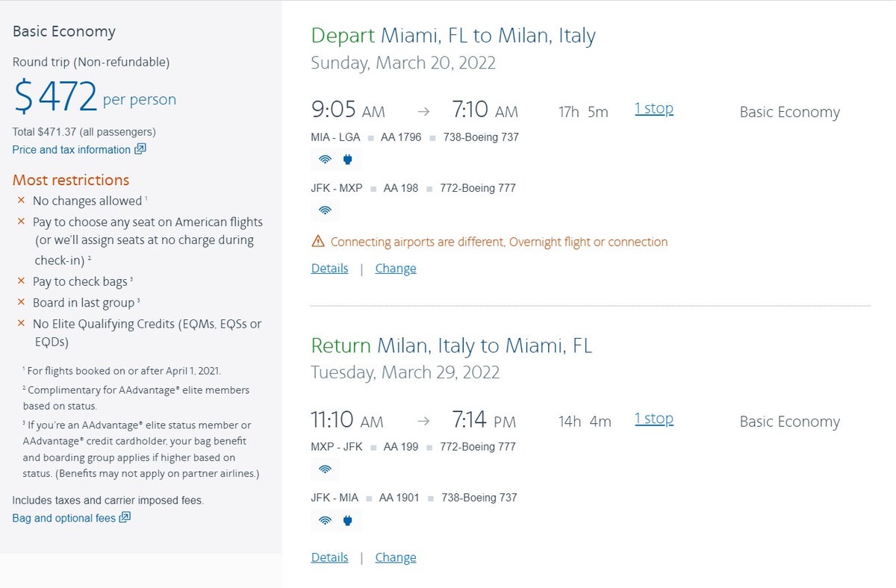Open Details for the departing Miami flight

tap(329, 268)
